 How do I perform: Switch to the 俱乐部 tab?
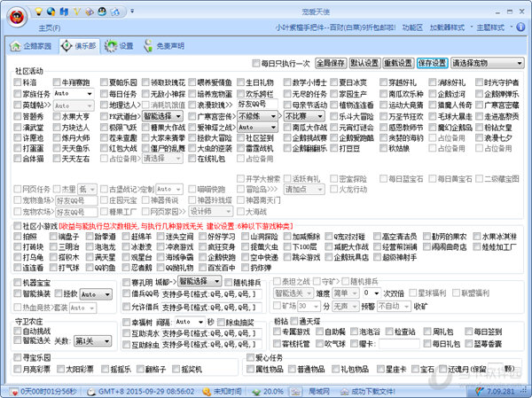tap(79, 46)
